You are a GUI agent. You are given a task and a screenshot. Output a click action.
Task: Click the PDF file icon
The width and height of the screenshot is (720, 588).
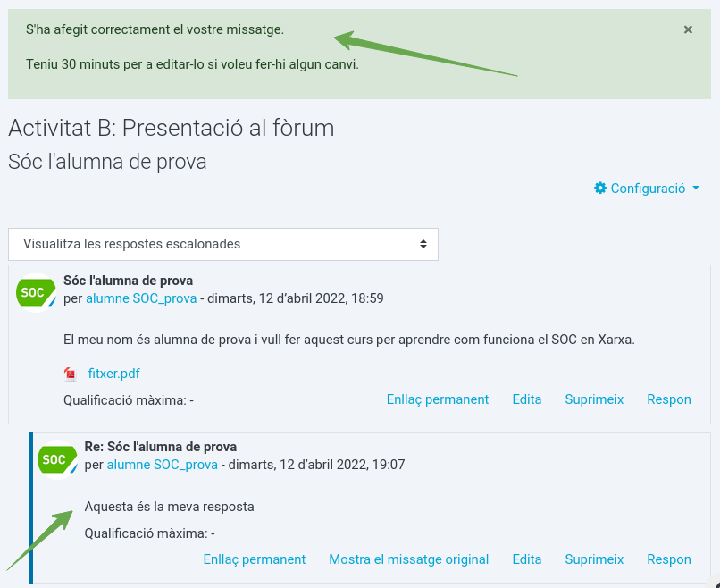point(71,374)
